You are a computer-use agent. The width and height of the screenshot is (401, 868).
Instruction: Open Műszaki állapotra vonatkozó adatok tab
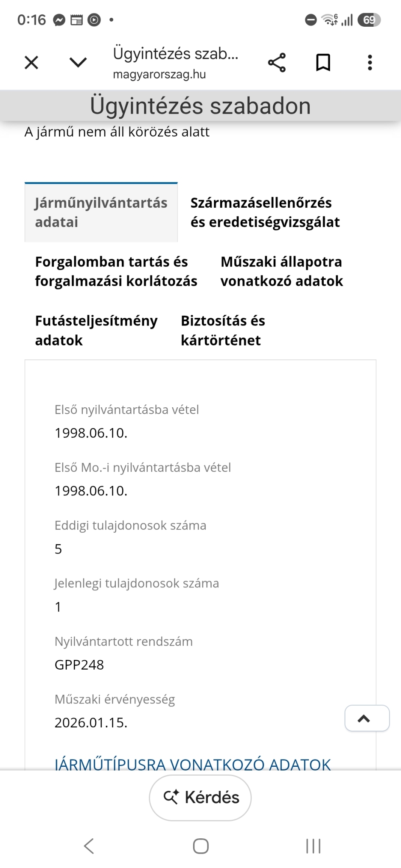pos(282,271)
